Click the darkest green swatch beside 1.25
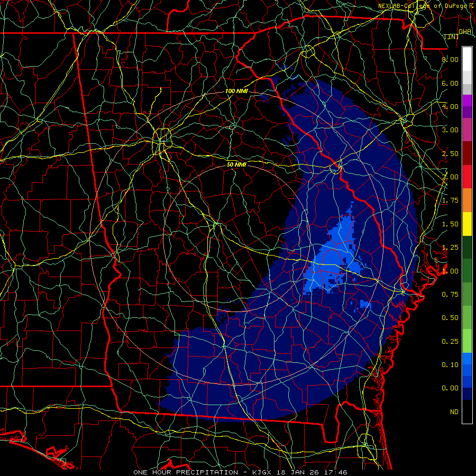The height and width of the screenshot is (476, 476). [467, 247]
